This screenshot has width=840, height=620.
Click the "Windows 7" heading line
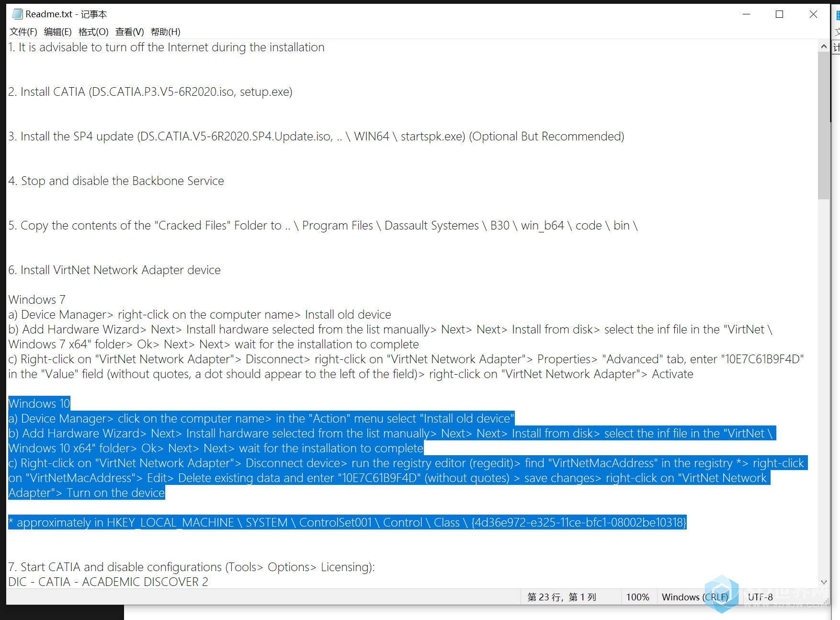click(x=37, y=300)
